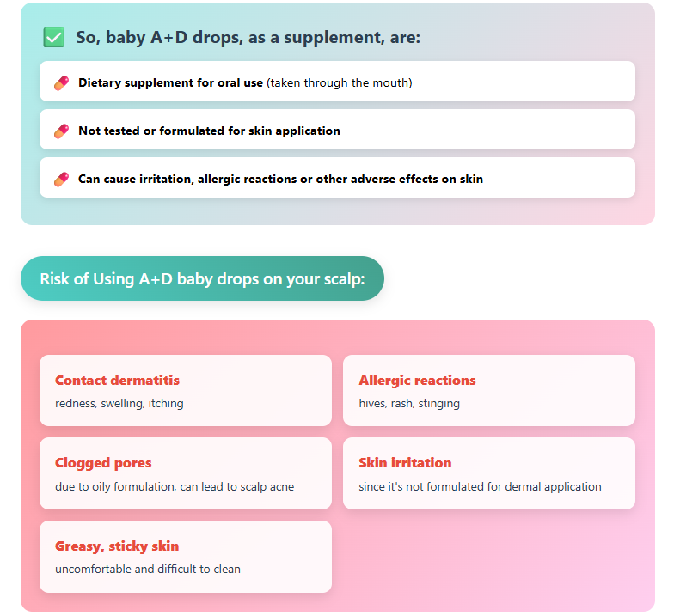Select the Can cause irritation row
The image size is (674, 616).
(337, 178)
